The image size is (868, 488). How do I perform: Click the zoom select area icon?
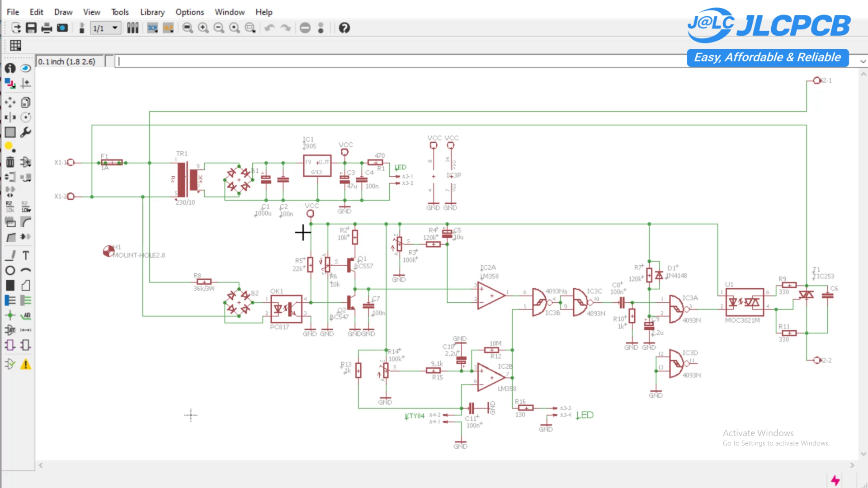coord(250,28)
